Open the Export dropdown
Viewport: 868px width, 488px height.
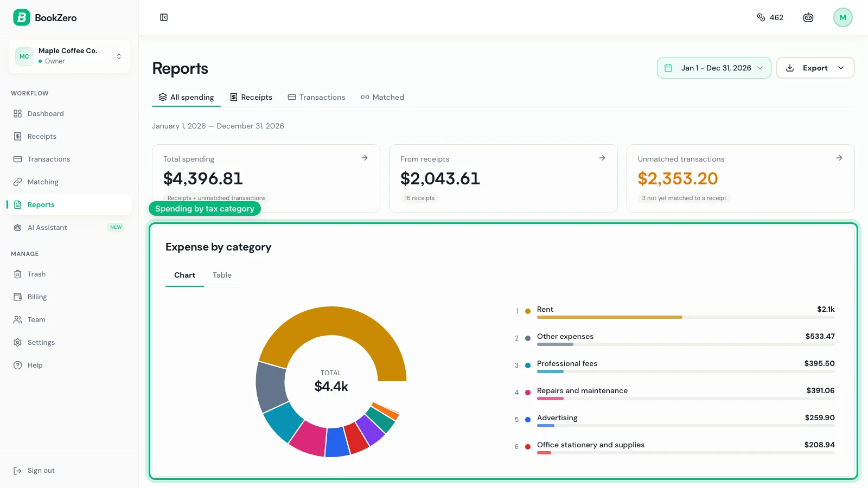[x=815, y=68]
